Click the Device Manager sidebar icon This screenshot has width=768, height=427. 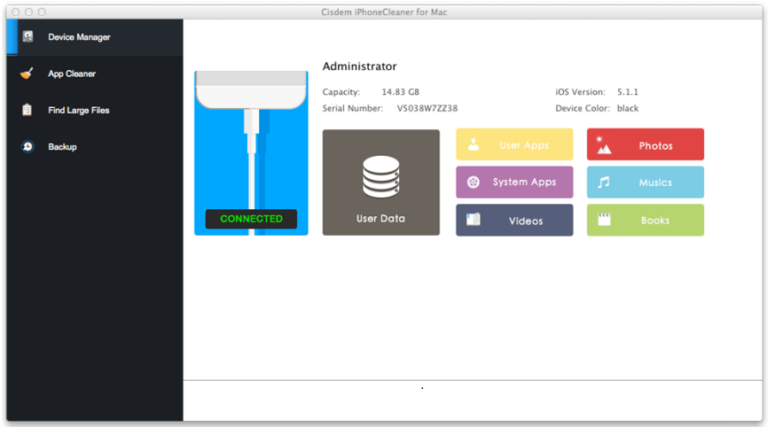point(28,37)
